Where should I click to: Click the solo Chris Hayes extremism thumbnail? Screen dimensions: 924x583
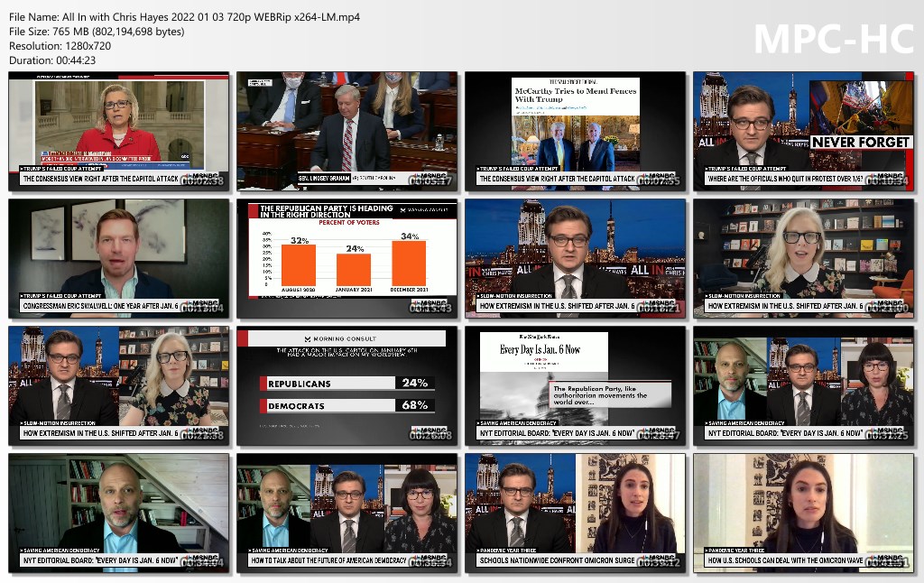click(575, 259)
